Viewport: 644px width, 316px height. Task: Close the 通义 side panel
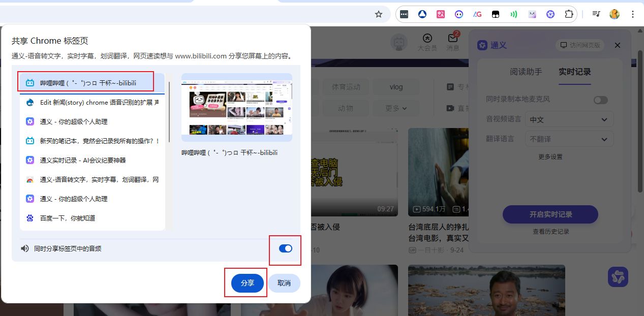click(x=618, y=45)
